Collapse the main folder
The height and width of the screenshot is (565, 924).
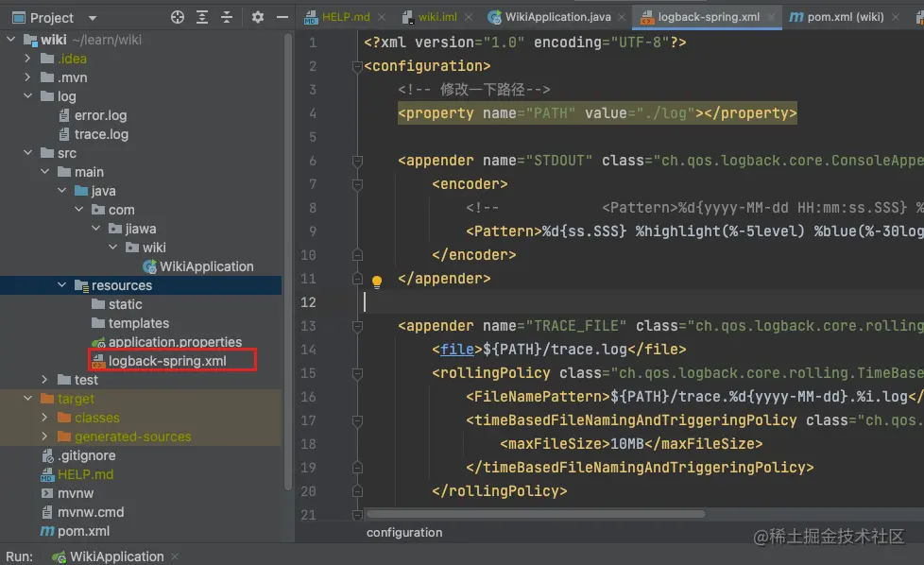click(x=44, y=171)
